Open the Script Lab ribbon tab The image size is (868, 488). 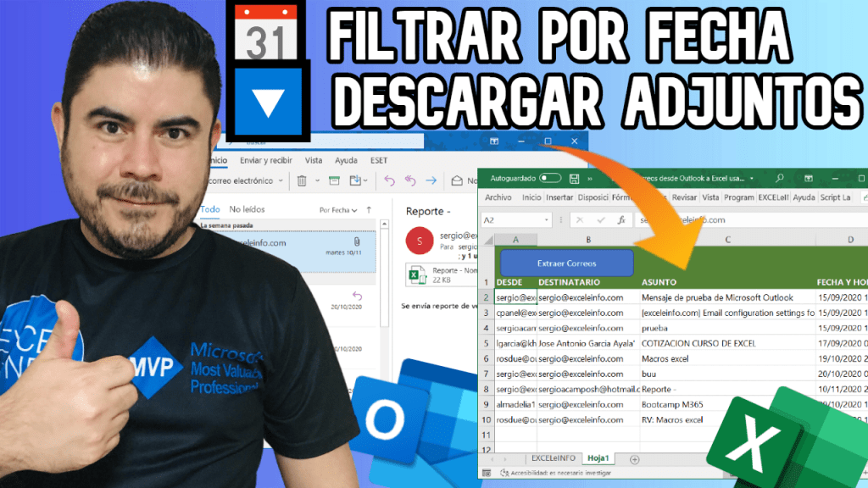[835, 197]
